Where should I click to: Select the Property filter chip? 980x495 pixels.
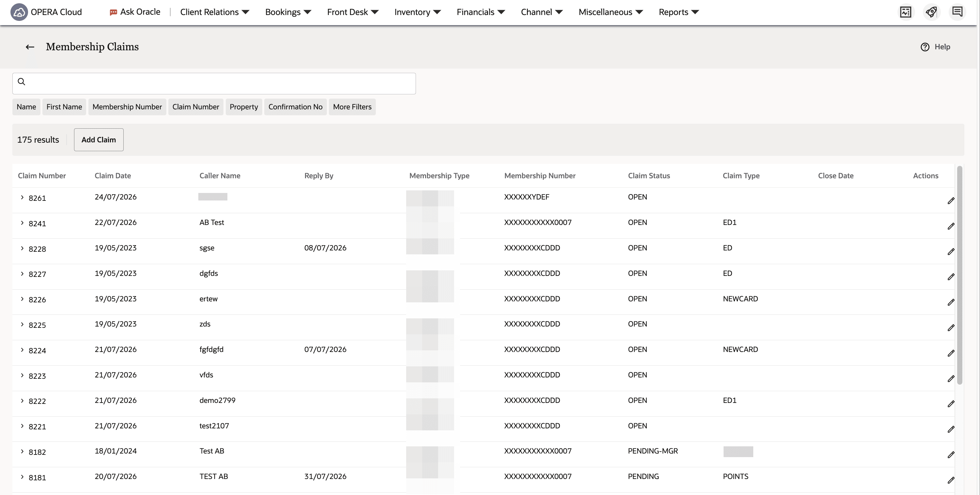tap(243, 107)
